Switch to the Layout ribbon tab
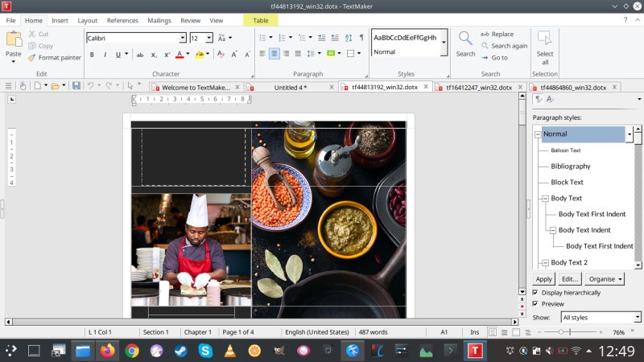This screenshot has height=362, width=644. [x=88, y=21]
